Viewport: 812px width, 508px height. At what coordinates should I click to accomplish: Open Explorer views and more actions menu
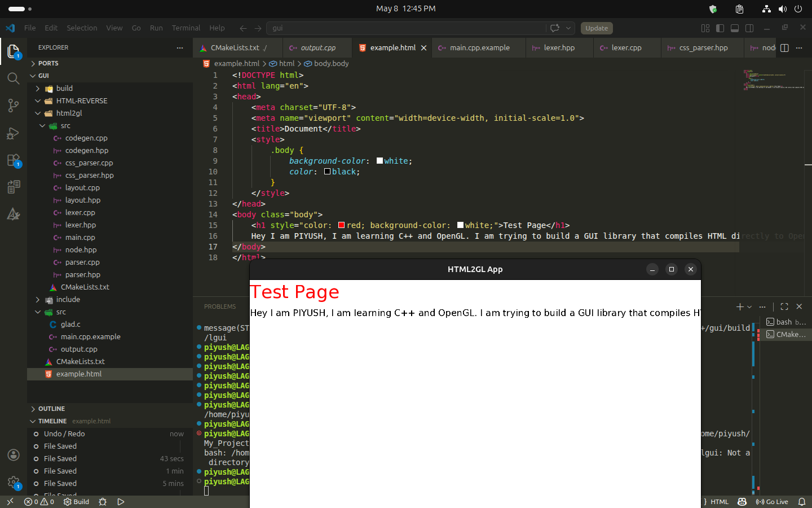coord(180,48)
